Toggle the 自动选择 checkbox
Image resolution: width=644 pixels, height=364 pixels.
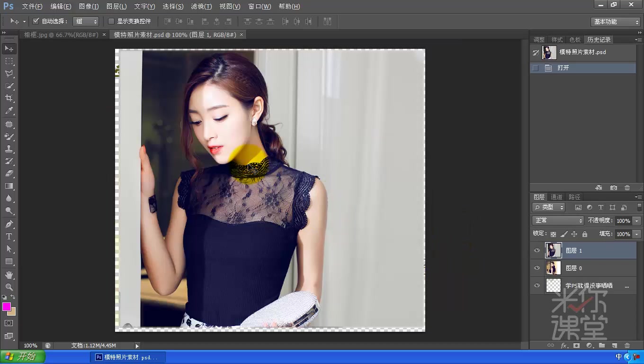(36, 21)
